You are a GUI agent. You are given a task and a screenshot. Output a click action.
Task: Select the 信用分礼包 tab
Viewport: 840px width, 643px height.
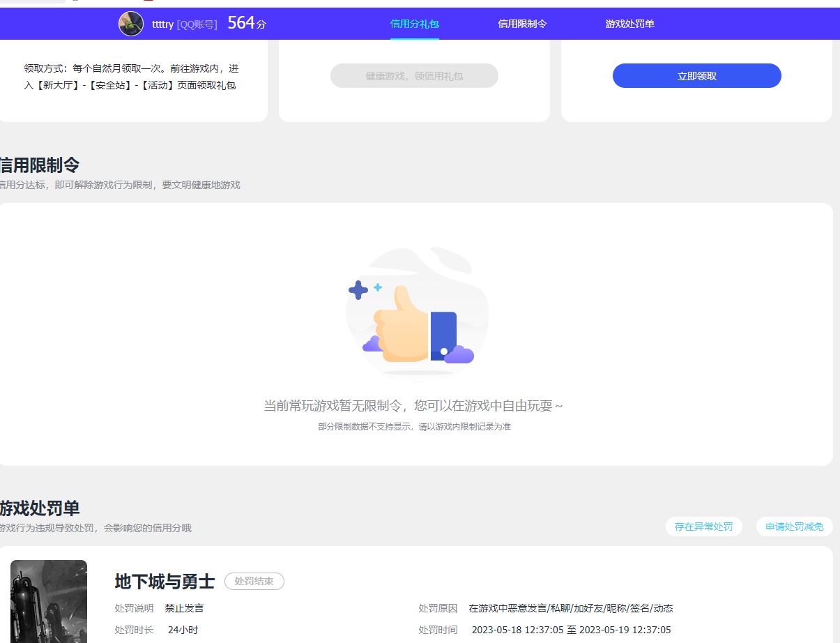pyautogui.click(x=415, y=23)
